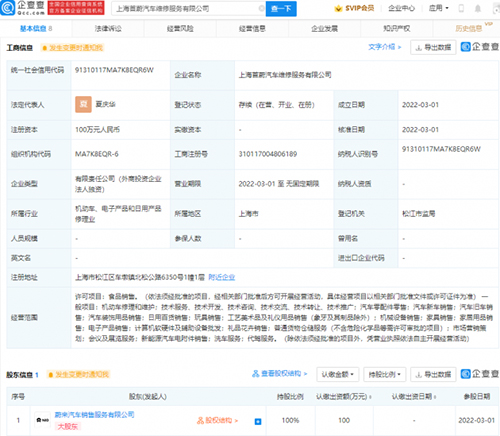Open the mobile phone icon in the header
500x436 pixels.
pos(461,8)
